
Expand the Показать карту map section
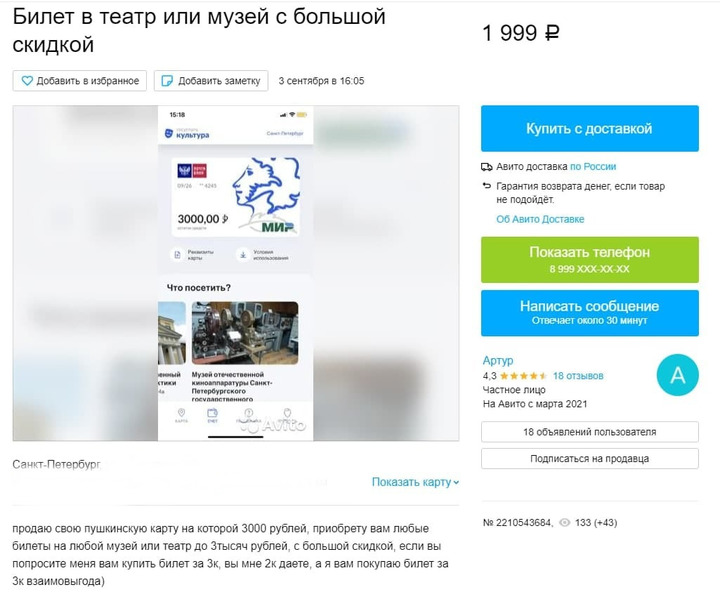pos(415,482)
